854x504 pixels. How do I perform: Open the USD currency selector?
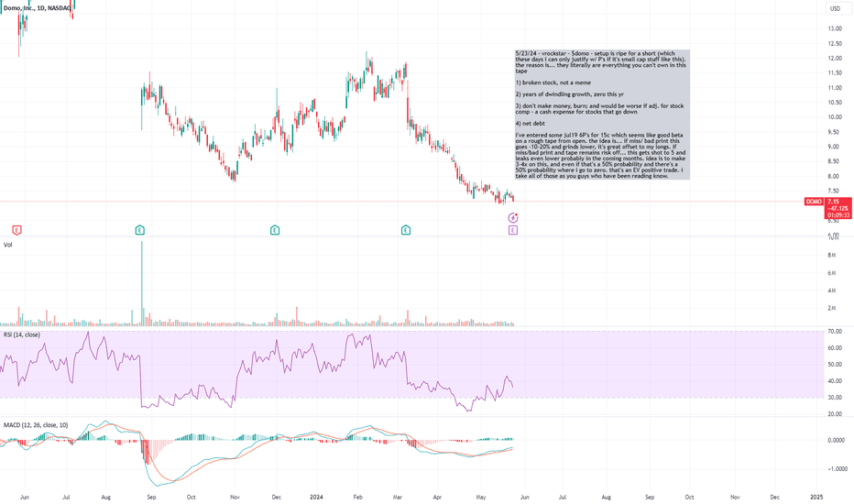tap(835, 8)
